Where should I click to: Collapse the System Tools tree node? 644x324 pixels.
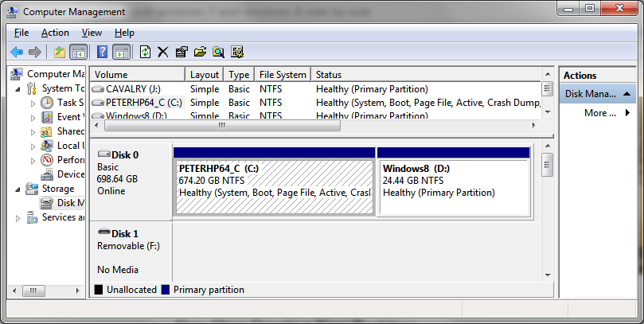pos(18,88)
